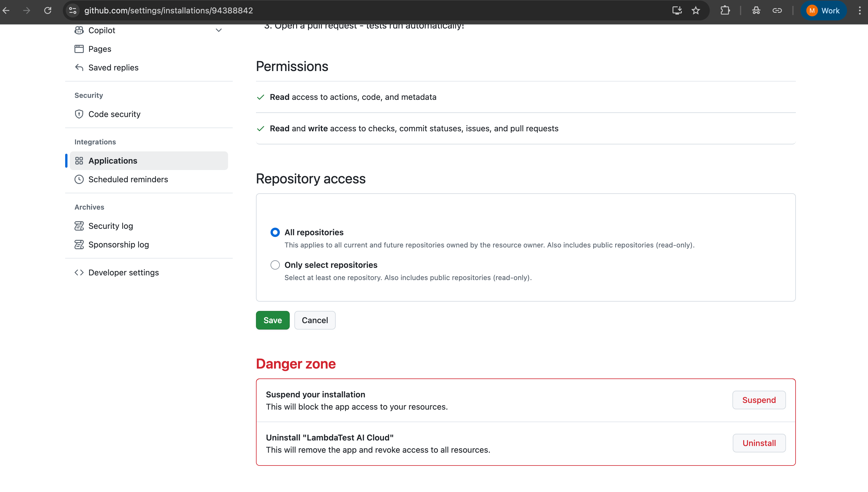Open Code security settings

point(114,114)
